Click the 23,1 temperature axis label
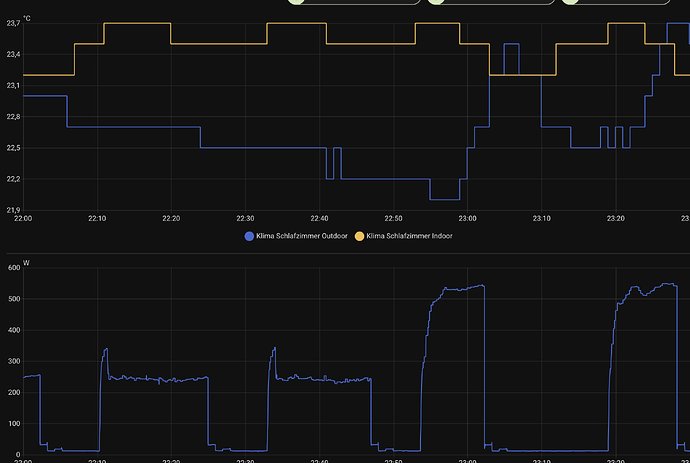Image resolution: width=690 pixels, height=463 pixels. [13, 85]
